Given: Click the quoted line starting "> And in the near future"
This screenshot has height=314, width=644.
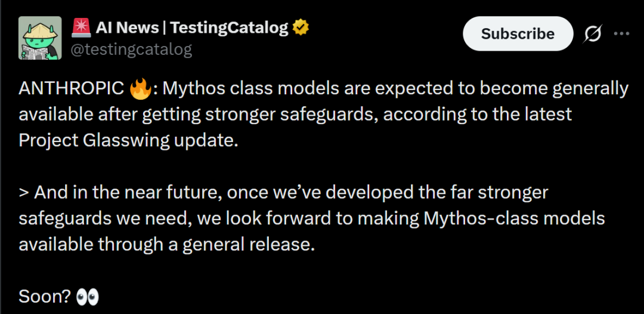Looking at the screenshot, I should click(x=283, y=193).
